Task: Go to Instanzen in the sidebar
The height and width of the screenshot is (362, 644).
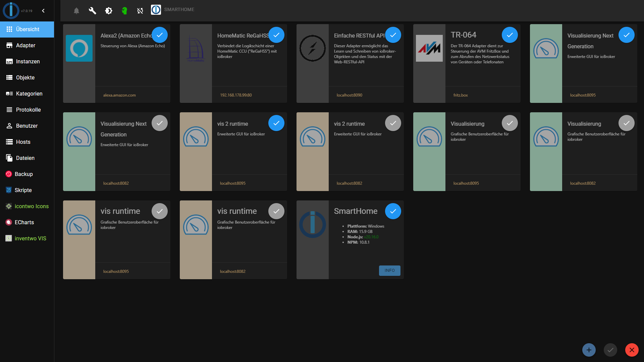Action: pos(28,61)
